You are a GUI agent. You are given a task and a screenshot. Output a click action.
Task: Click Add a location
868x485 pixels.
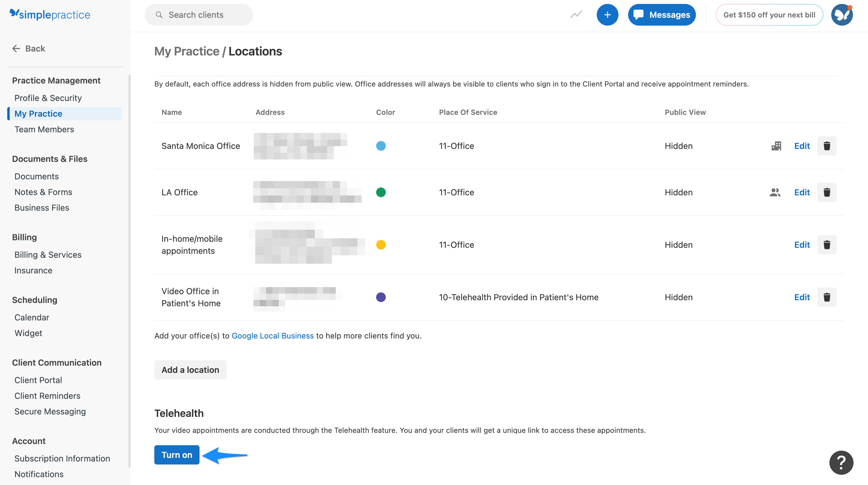190,370
